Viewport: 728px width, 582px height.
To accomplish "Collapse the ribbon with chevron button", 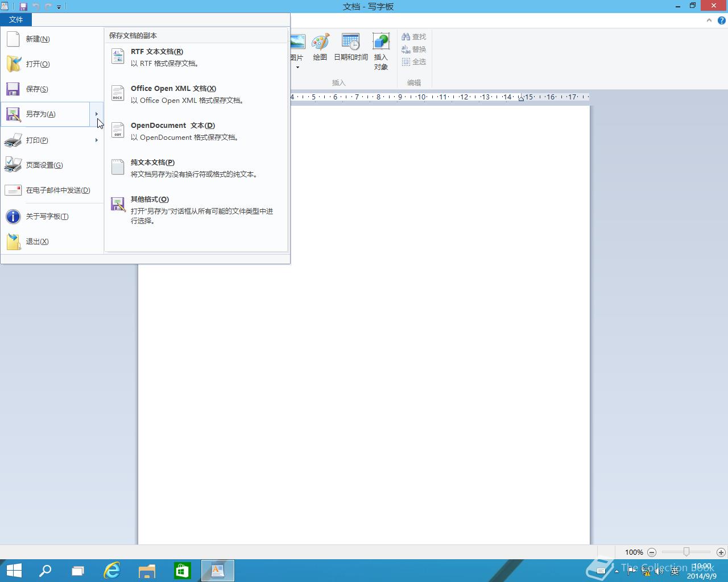I will pos(709,20).
